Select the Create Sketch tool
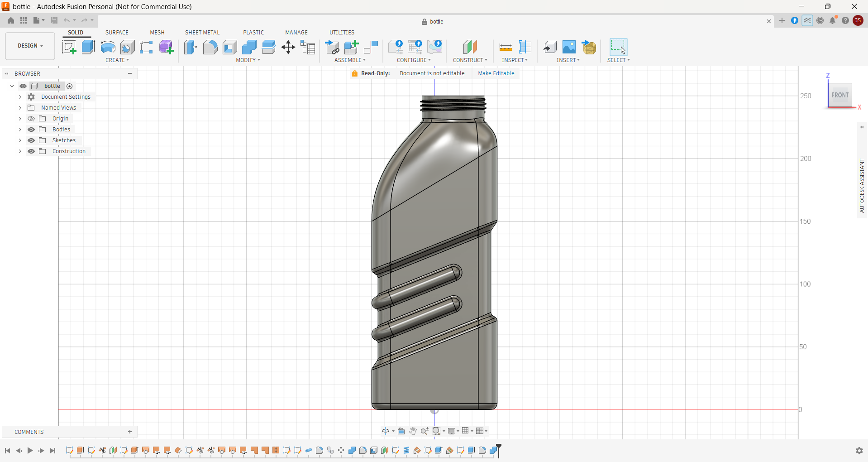This screenshot has width=868, height=462. [69, 47]
